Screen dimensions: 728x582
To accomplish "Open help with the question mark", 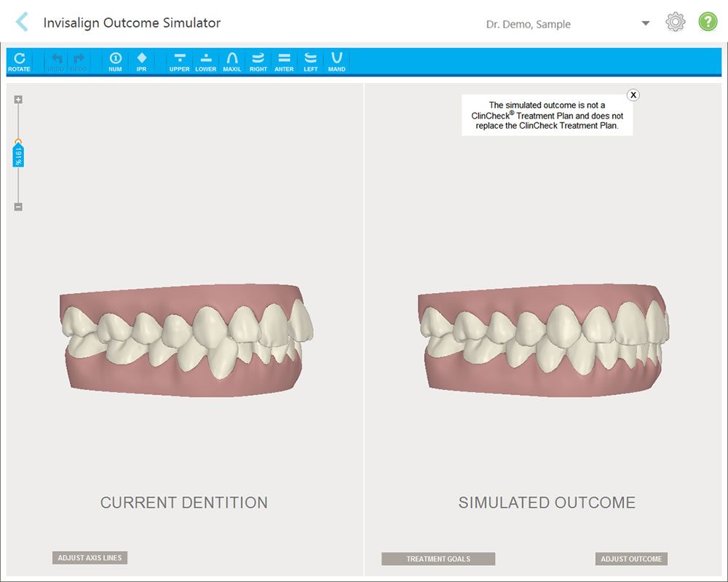I will point(708,23).
